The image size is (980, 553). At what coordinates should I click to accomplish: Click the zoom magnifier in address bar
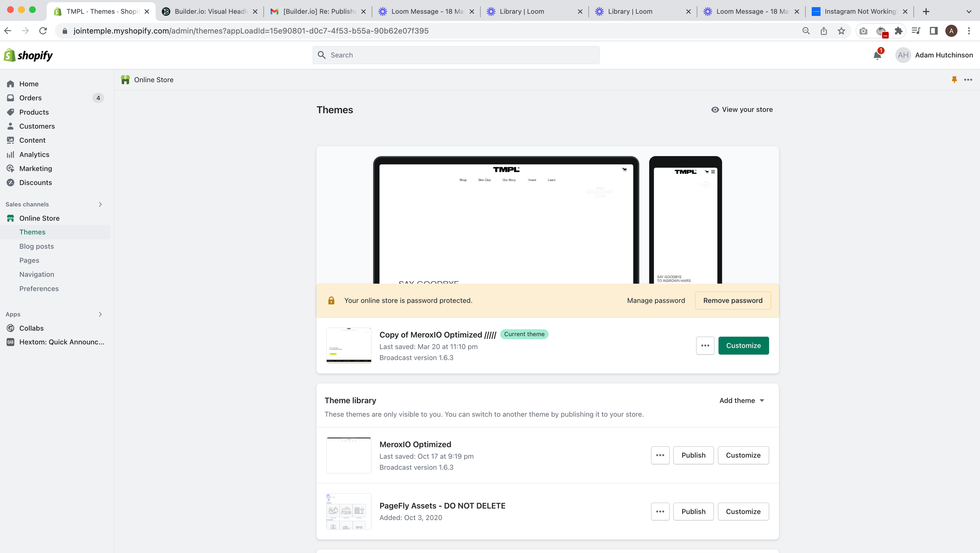tap(806, 31)
